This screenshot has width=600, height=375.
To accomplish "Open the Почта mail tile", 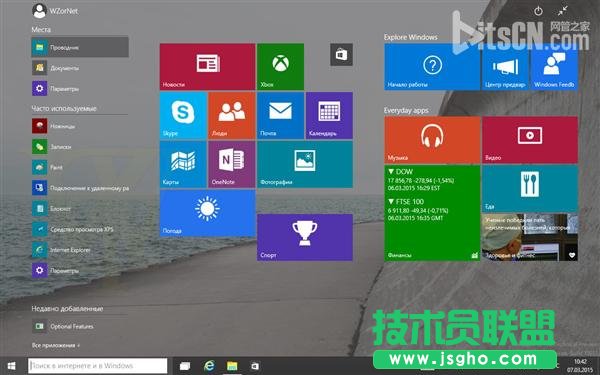I will [x=280, y=115].
